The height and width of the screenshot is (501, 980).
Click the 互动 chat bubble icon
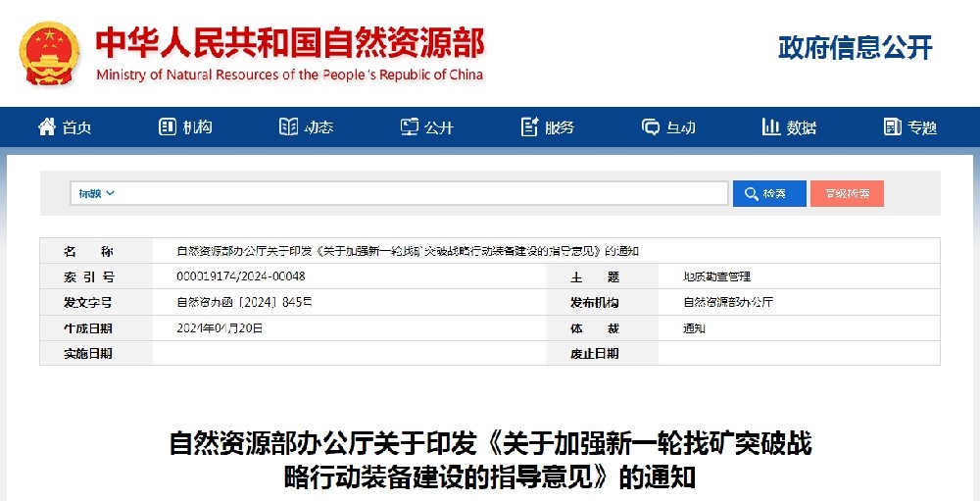click(x=651, y=127)
